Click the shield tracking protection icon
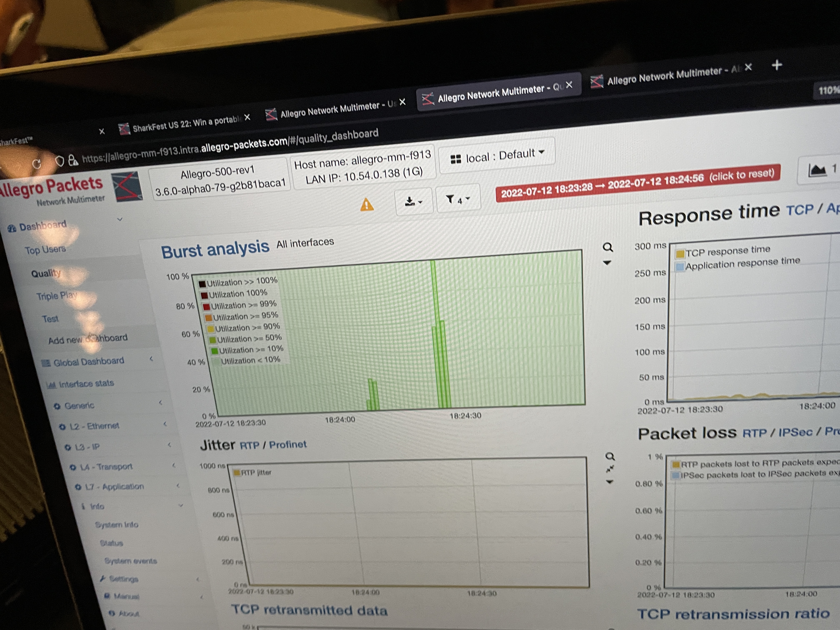 (x=59, y=161)
